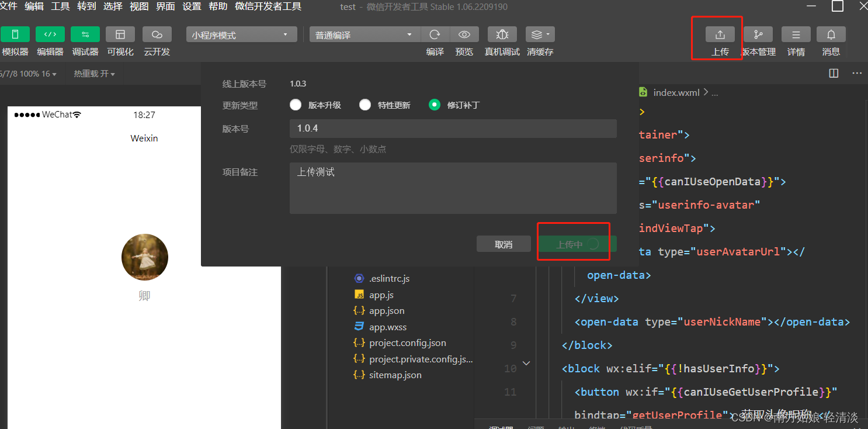Expand the 小程序模式 mode dropdown
Screen dimensions: 868x429
tap(242, 35)
